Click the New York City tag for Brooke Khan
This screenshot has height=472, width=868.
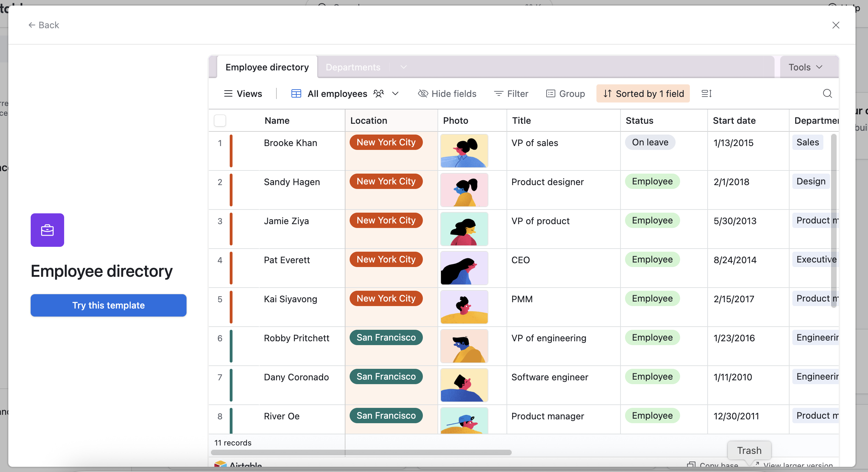pyautogui.click(x=386, y=142)
